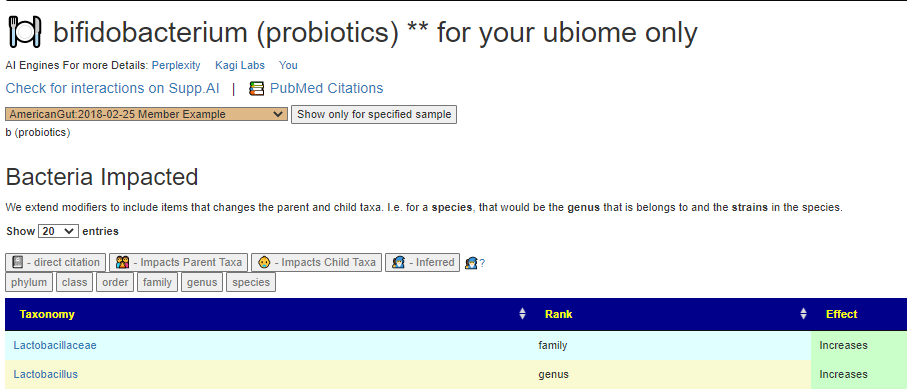Toggle the direct citation filter
The width and height of the screenshot is (907, 389).
[56, 262]
